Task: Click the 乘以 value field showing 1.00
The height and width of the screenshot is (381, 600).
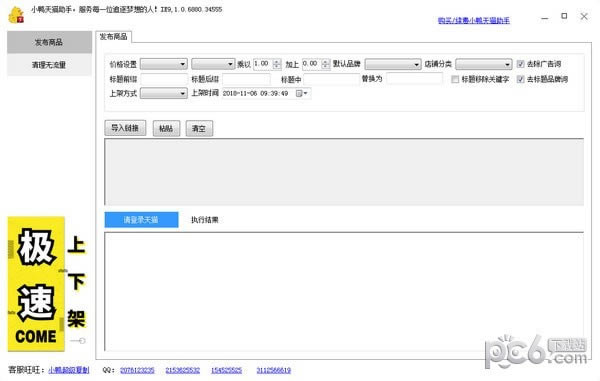Action: (263, 64)
